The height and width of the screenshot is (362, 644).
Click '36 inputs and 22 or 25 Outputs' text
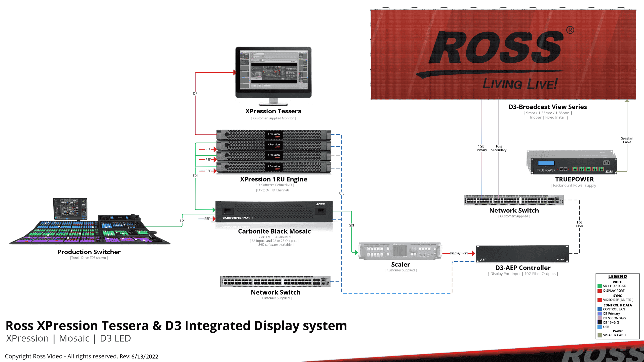click(x=274, y=241)
